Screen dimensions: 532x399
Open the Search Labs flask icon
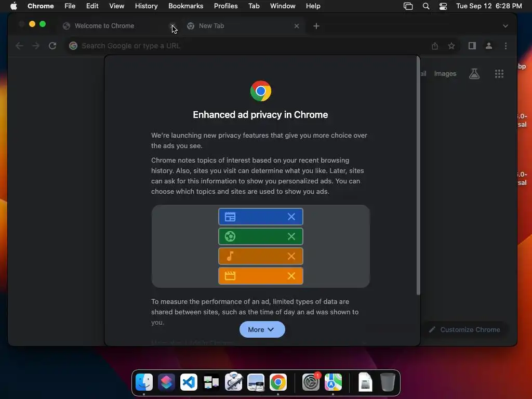click(474, 74)
